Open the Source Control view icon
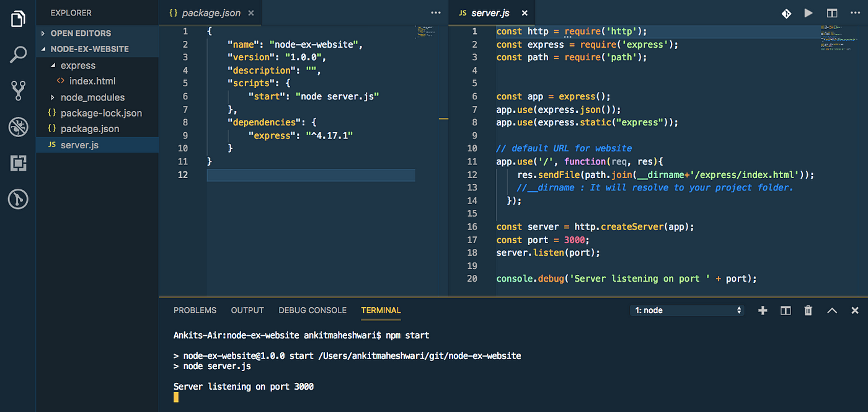Screen dimensions: 868x412 click(18, 91)
